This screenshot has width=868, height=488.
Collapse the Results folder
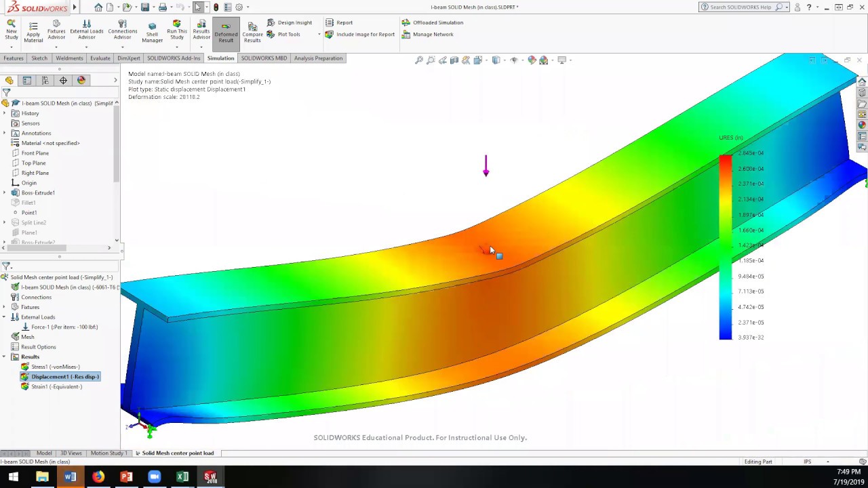pyautogui.click(x=5, y=357)
